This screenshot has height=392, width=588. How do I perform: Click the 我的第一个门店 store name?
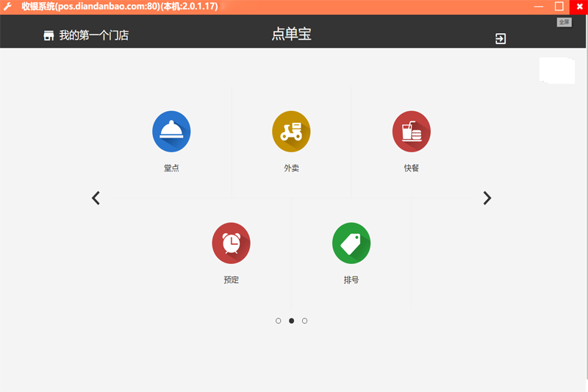pos(94,35)
